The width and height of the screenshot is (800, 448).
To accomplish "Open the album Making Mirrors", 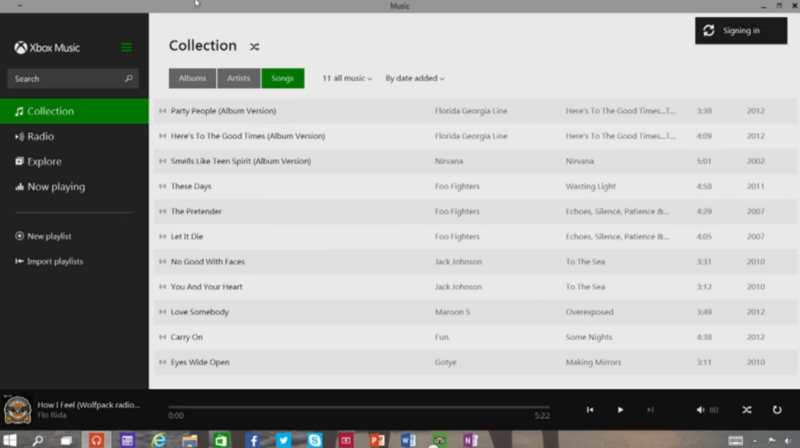I will tap(593, 362).
